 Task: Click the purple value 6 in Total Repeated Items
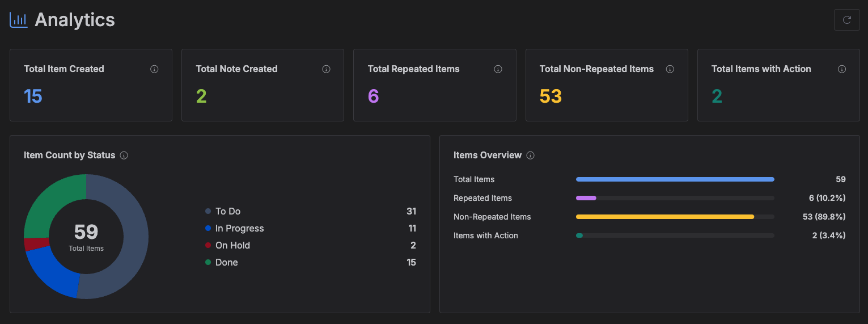pyautogui.click(x=373, y=96)
